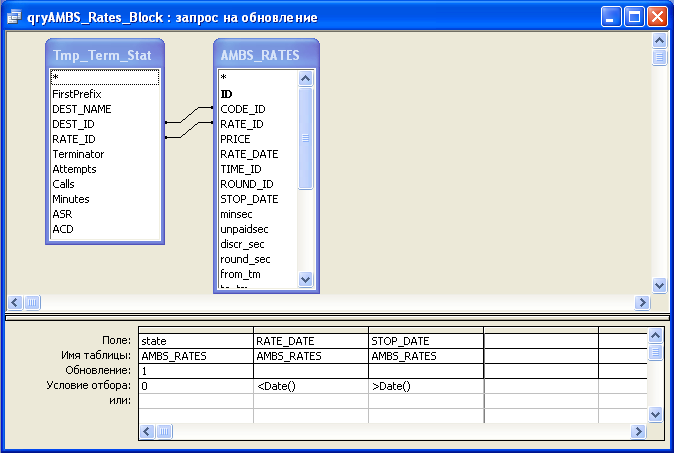
Task: Click the state field cell in grid
Action: click(196, 341)
